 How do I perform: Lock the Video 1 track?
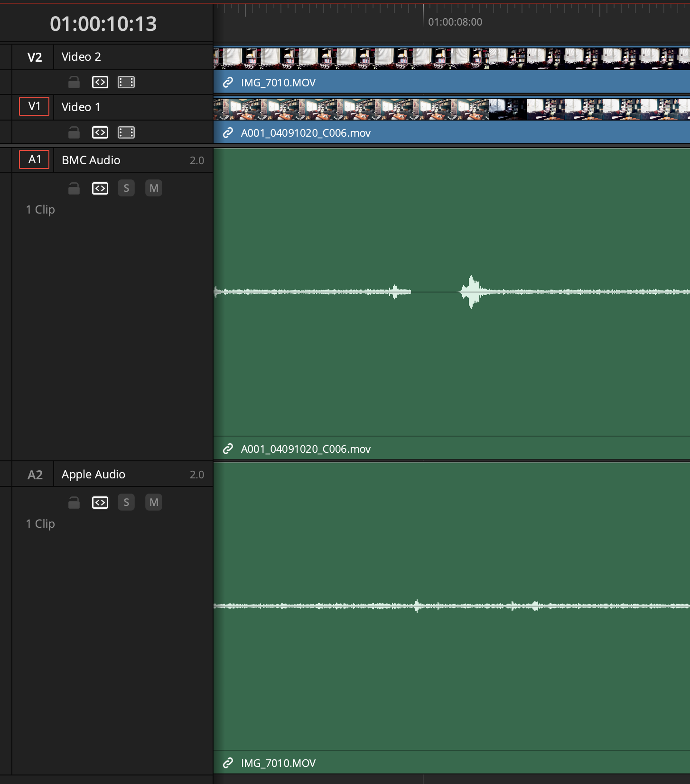74,132
